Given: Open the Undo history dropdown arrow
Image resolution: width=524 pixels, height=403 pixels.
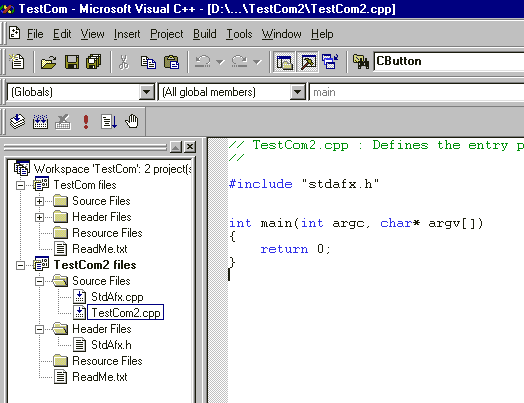Looking at the screenshot, I should click(220, 62).
